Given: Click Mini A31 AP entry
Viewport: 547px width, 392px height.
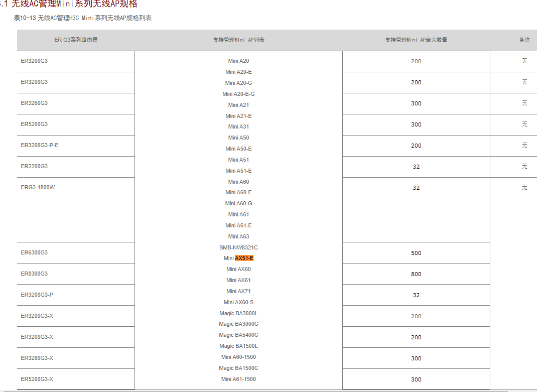Looking at the screenshot, I should click(238, 126).
